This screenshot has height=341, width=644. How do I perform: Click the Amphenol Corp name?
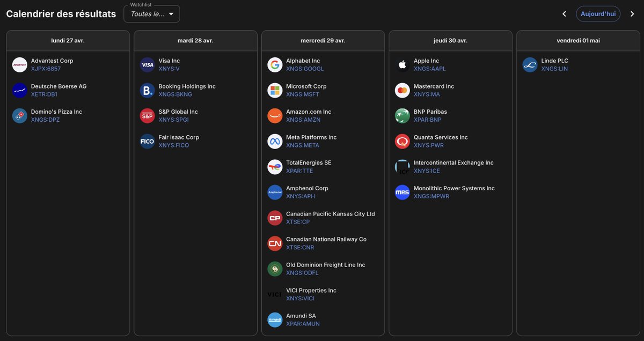(x=307, y=188)
